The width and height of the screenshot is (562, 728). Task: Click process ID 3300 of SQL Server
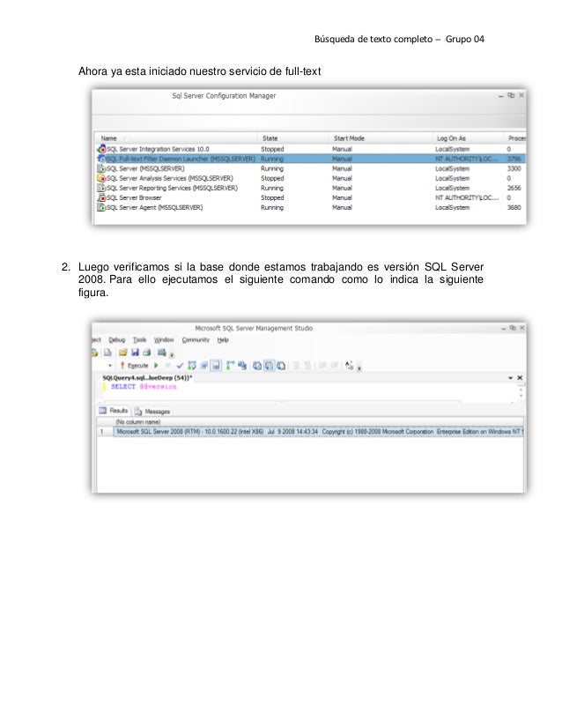pyautogui.click(x=514, y=168)
